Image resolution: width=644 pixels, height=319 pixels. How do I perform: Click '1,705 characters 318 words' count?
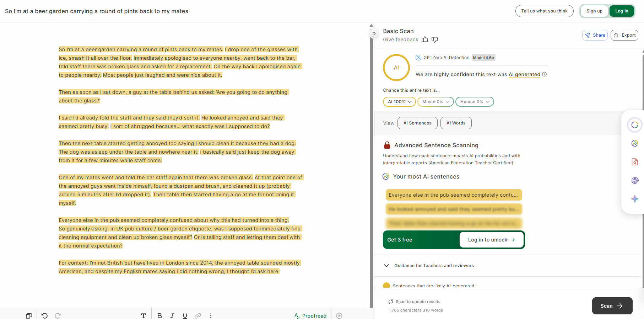click(x=416, y=310)
